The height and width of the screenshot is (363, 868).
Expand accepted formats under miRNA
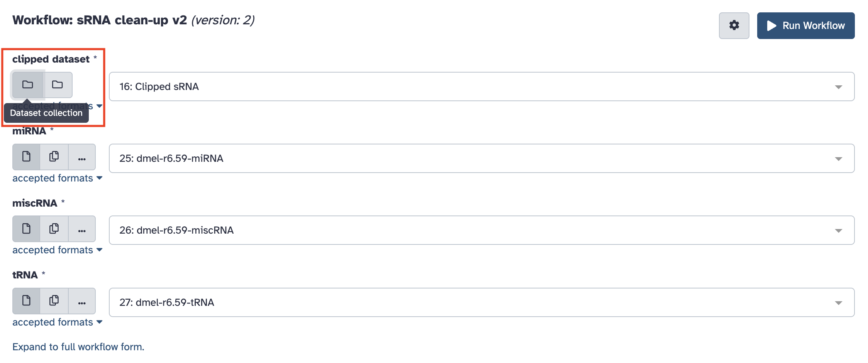click(57, 178)
